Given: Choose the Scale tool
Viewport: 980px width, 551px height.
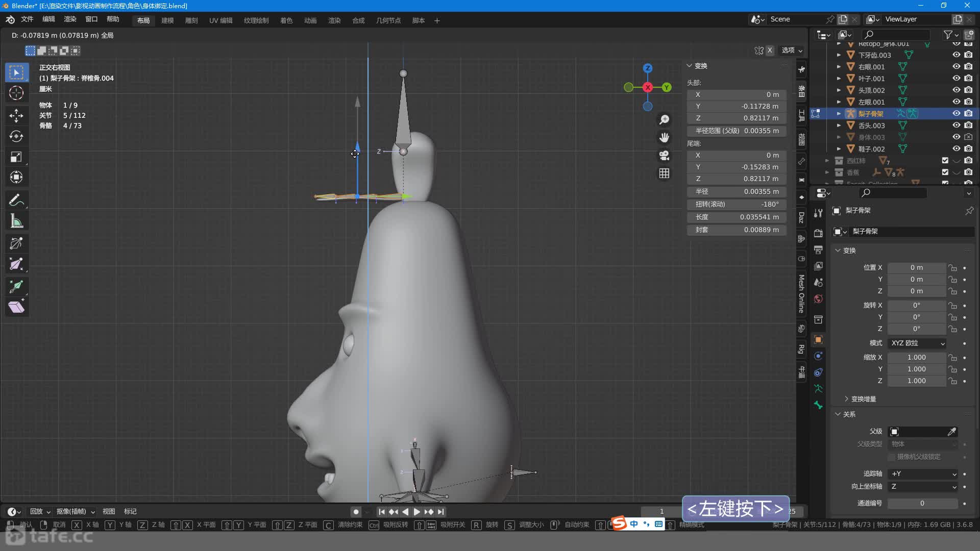Looking at the screenshot, I should tap(16, 157).
